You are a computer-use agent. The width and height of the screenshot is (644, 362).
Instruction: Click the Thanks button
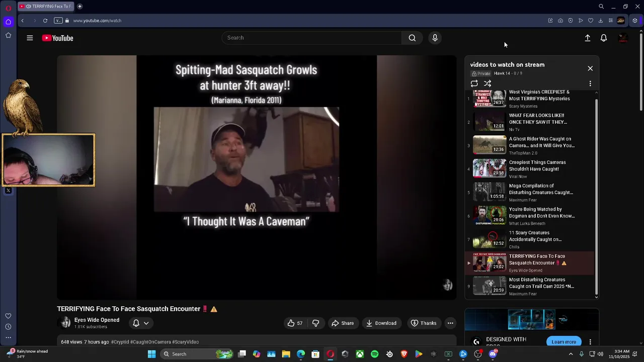423,323
